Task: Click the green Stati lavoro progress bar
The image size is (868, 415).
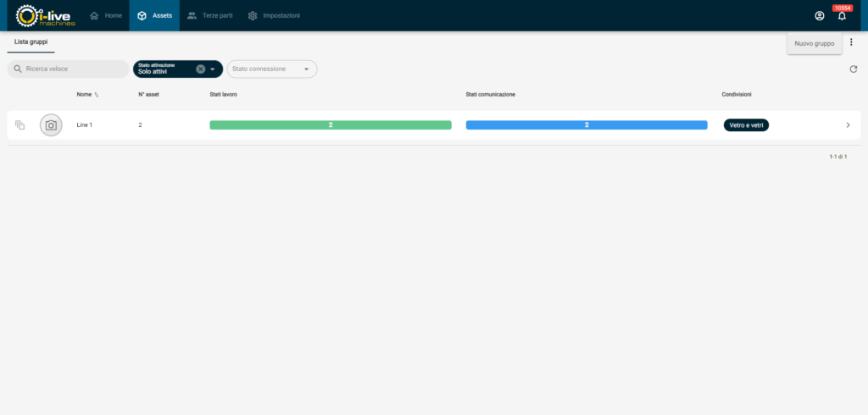Action: [x=330, y=125]
